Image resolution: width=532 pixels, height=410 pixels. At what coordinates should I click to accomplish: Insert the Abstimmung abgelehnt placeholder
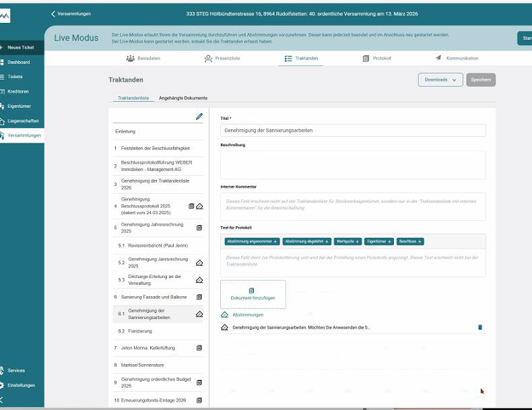pos(306,242)
